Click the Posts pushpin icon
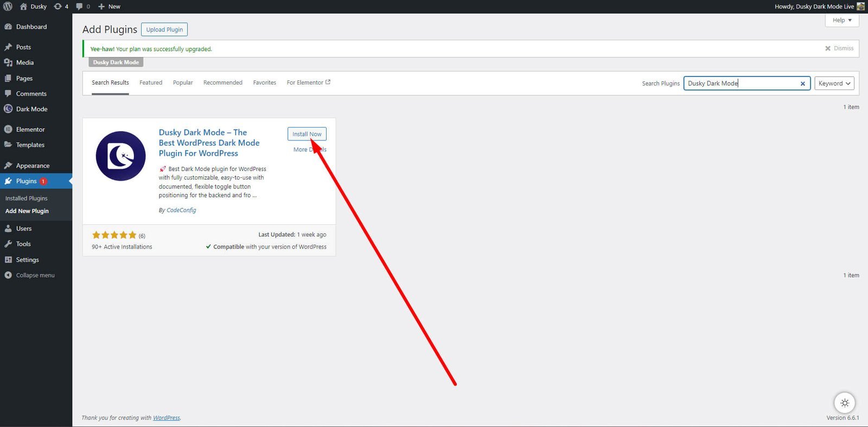 pos(8,47)
